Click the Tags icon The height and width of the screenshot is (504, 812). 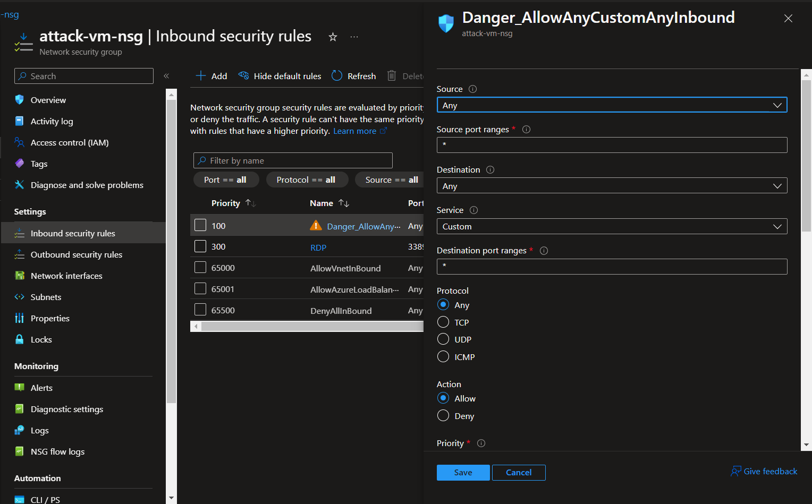(20, 164)
